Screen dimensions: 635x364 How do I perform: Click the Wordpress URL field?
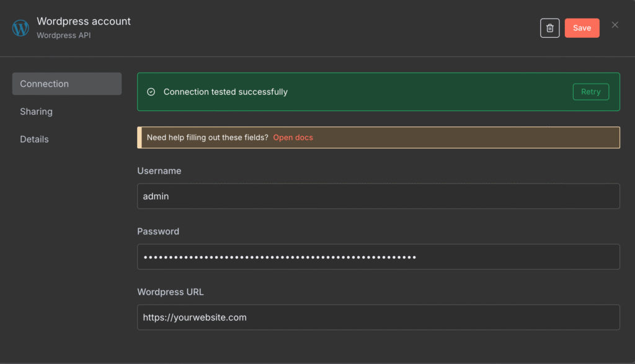(x=378, y=317)
